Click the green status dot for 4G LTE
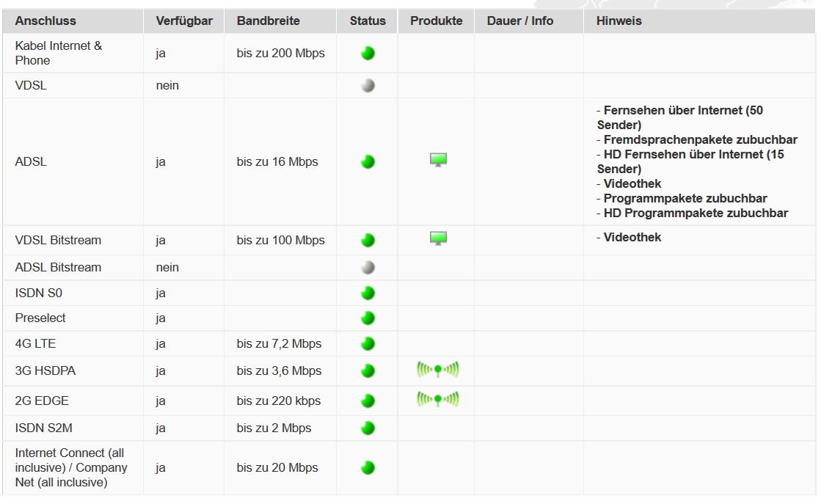The height and width of the screenshot is (504, 821). click(x=368, y=344)
